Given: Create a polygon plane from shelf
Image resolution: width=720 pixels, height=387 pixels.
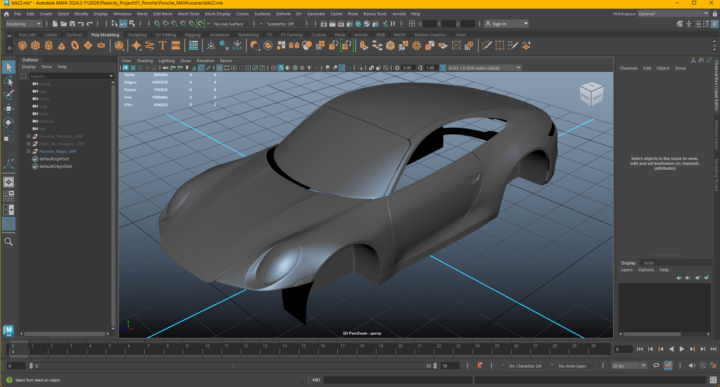Looking at the screenshot, I should 88,45.
